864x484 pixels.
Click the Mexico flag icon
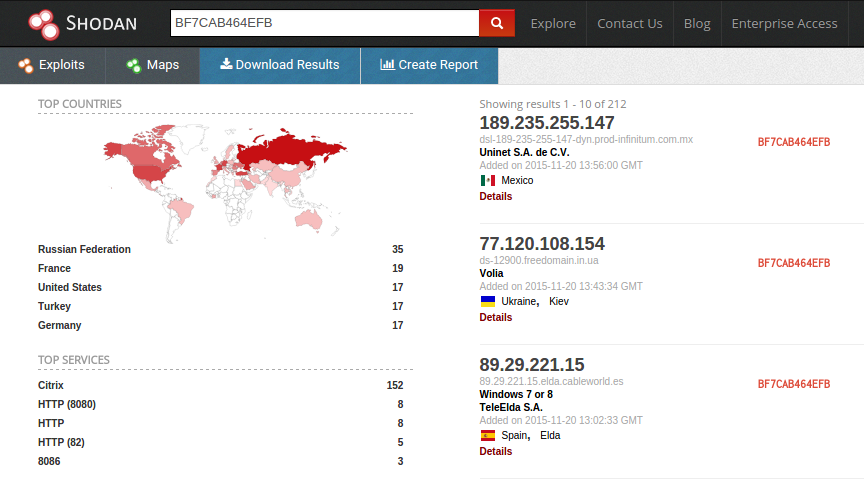pos(488,180)
